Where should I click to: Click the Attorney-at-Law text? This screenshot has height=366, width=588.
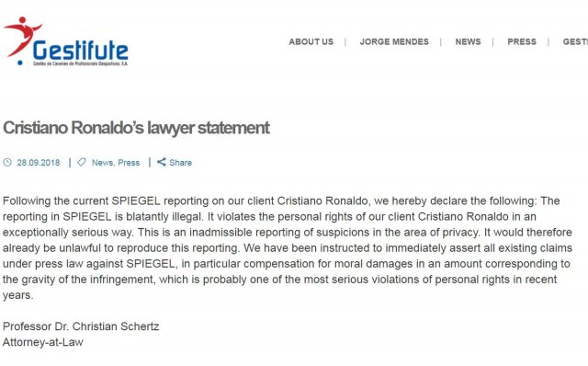click(x=43, y=342)
